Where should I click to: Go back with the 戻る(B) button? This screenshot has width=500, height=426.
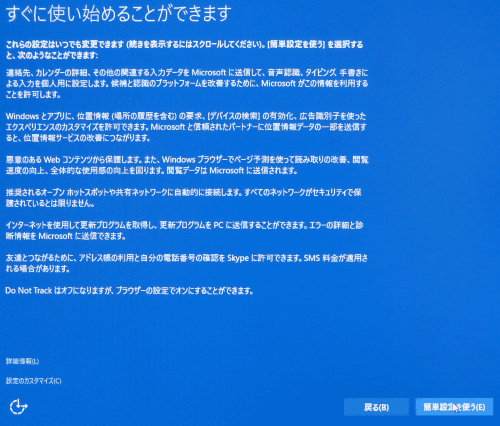(376, 407)
